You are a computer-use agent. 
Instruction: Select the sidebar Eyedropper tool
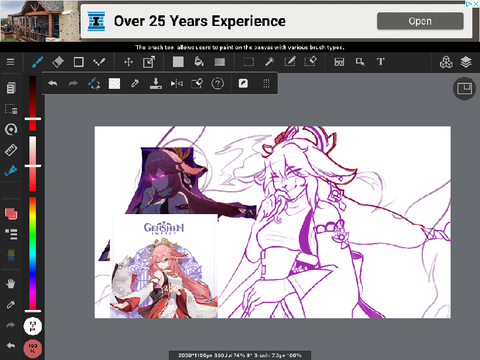click(x=11, y=304)
